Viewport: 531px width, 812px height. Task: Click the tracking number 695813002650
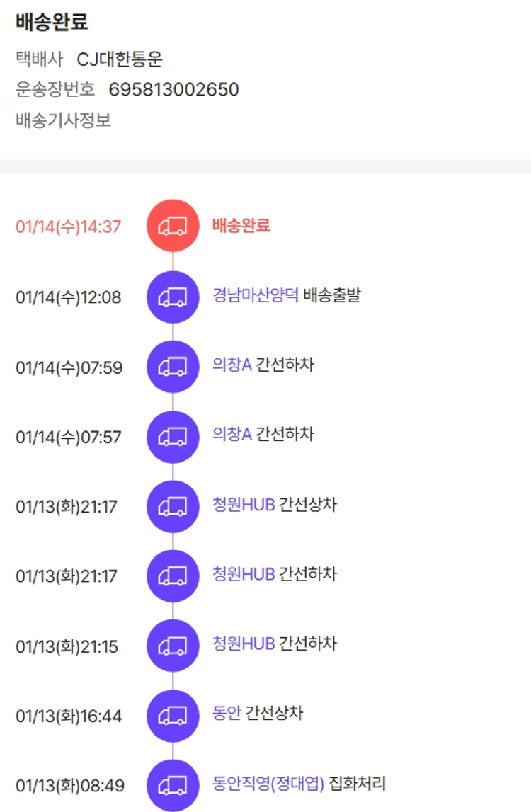tap(173, 90)
